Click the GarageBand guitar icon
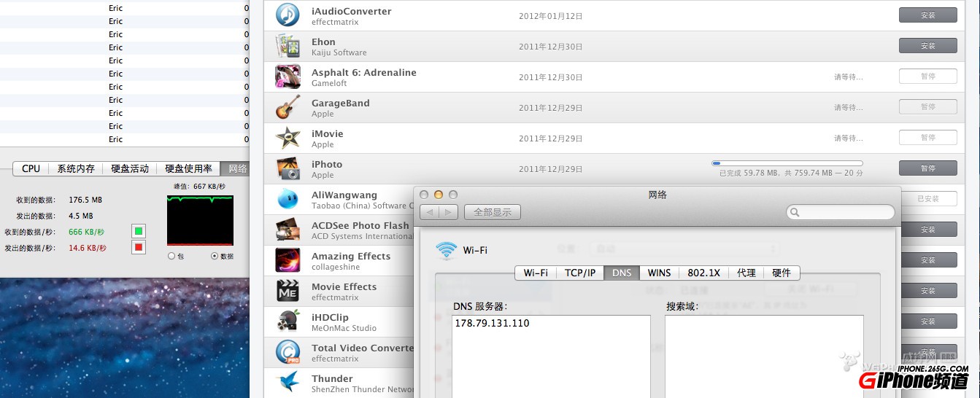Screen dimensions: 980x398 288,107
